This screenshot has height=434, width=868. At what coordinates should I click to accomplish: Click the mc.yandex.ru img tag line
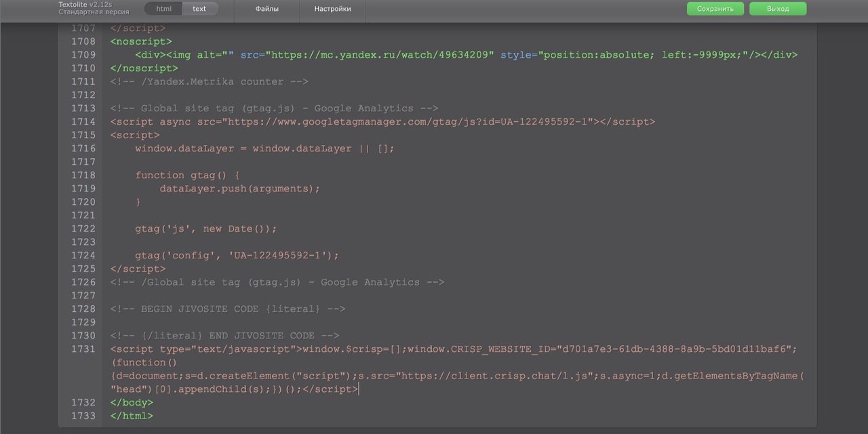click(466, 55)
